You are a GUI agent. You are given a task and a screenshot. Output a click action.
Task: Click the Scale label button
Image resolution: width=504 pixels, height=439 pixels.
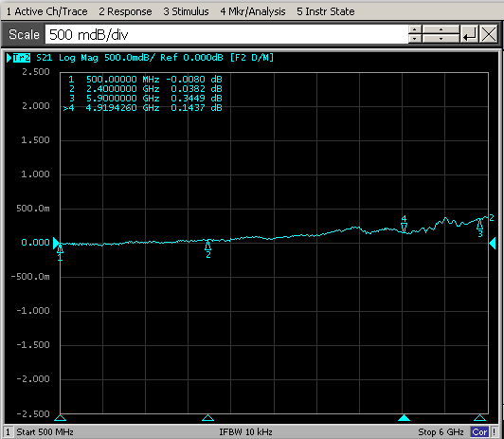24,34
